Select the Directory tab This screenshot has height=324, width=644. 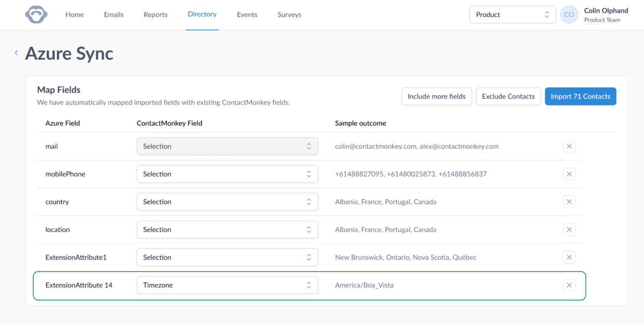click(x=202, y=15)
